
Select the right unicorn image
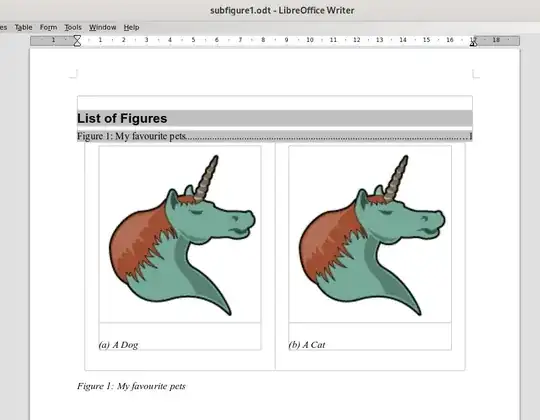[x=370, y=234]
